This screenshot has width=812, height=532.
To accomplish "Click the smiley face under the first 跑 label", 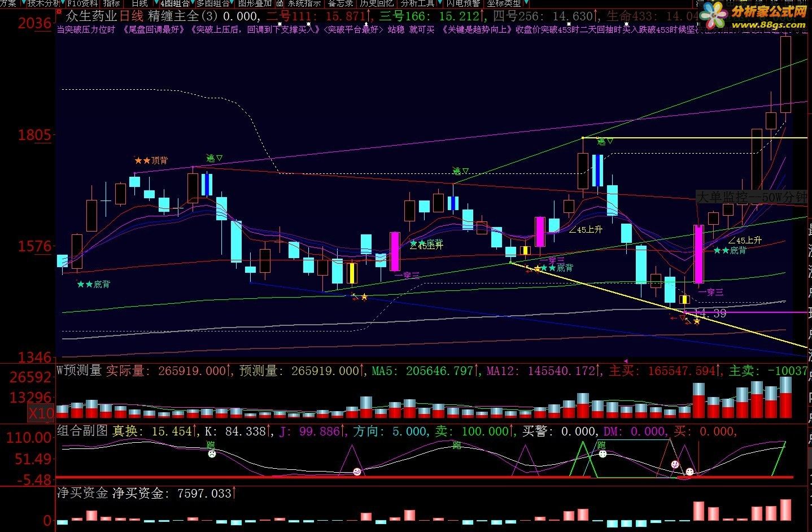I will coord(212,453).
